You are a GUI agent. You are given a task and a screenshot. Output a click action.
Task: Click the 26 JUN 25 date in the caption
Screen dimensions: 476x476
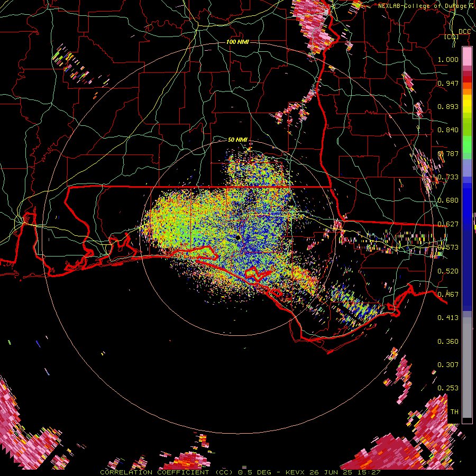[x=330, y=472]
